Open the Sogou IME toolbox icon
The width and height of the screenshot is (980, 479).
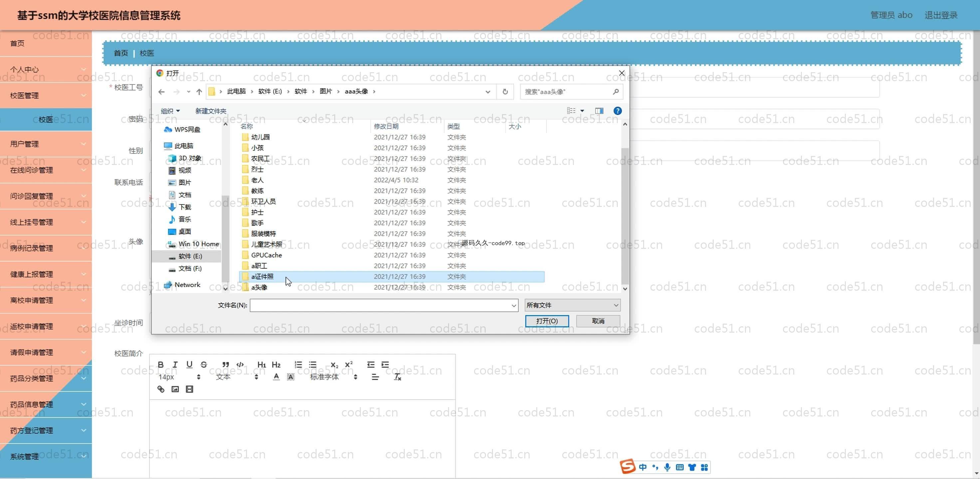click(704, 467)
